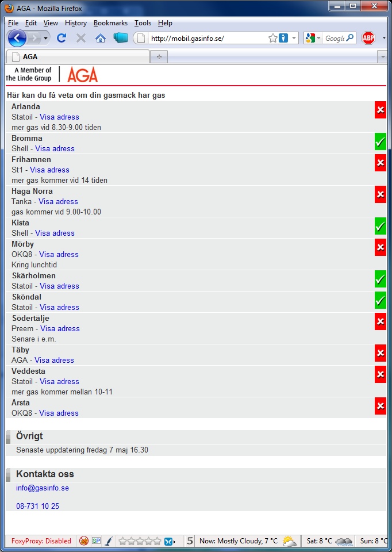The height and width of the screenshot is (552, 392).
Task: Click Visa adress link for Årsta
Action: pyautogui.click(x=59, y=413)
